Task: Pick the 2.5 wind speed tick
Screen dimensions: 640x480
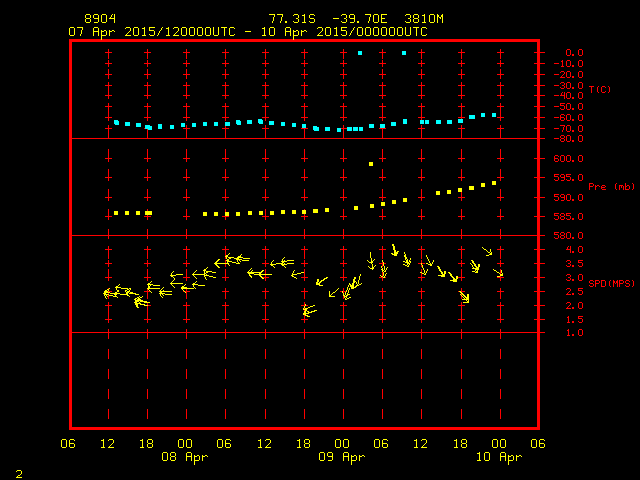Action: coord(574,292)
